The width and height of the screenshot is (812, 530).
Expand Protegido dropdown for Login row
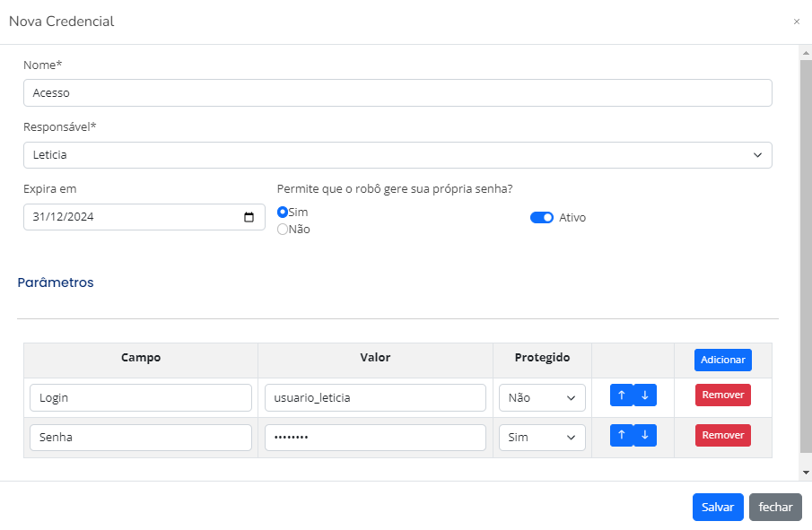[x=542, y=397]
